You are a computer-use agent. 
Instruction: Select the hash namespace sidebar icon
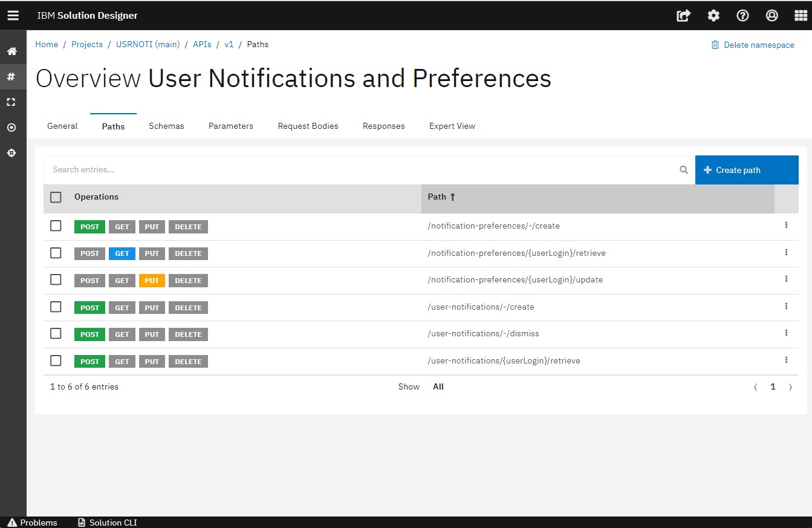[x=11, y=77]
